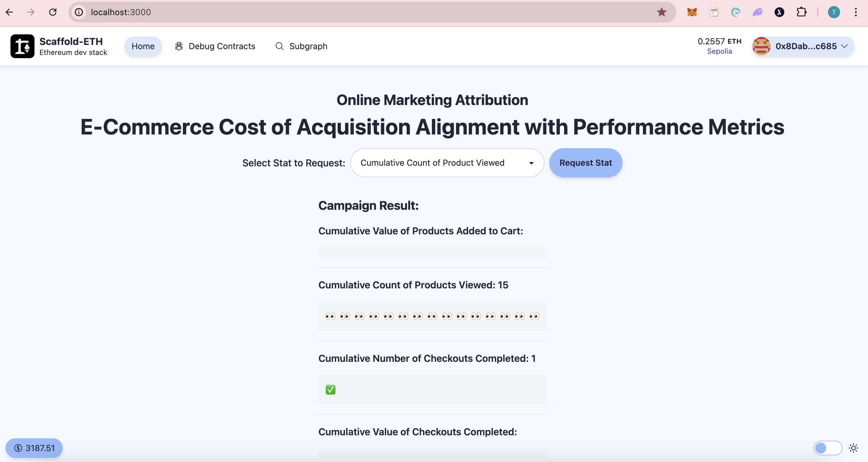Viewport: 868px width, 462px height.
Task: Click 'Cumulative Number of Checkouts Completed: 1'
Action: pyautogui.click(x=427, y=358)
